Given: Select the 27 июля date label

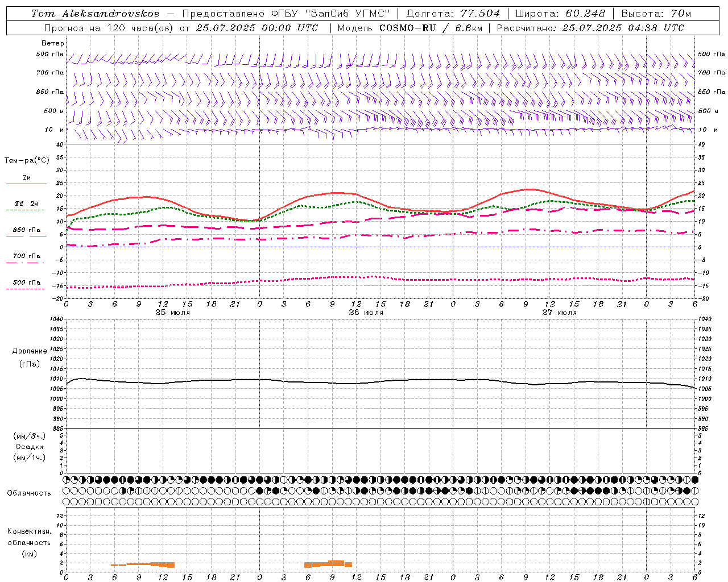Looking at the screenshot, I should pos(560,313).
